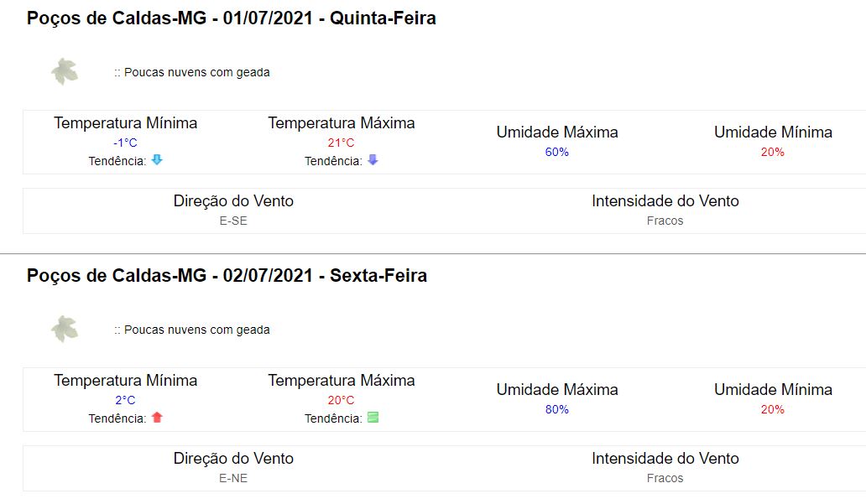
Task: Click the frost leaf icon for 01/07/2021
Action: [65, 71]
